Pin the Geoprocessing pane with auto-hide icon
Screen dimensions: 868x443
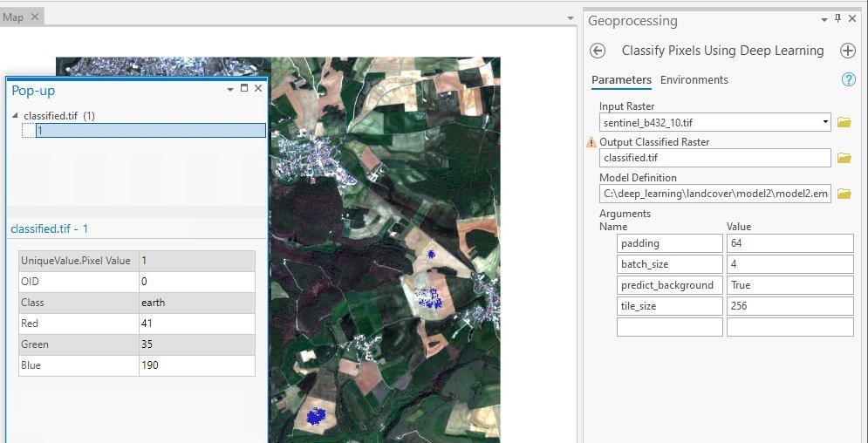(x=838, y=20)
